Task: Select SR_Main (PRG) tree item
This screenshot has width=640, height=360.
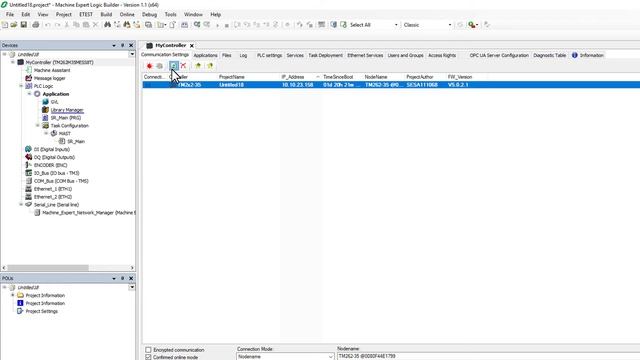Action: coord(66,118)
